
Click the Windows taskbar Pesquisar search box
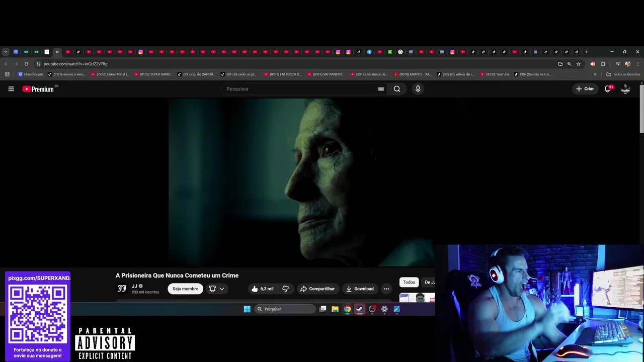coord(285,309)
